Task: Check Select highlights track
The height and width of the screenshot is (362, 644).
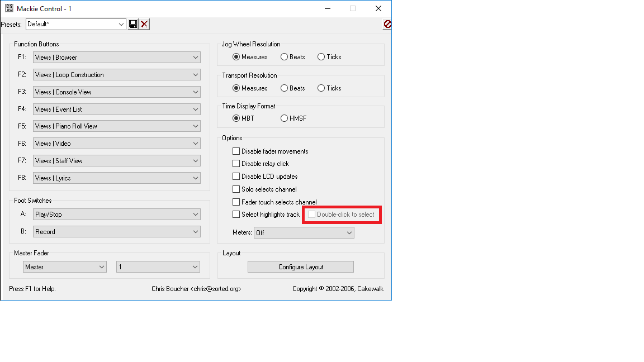Action: 236,215
